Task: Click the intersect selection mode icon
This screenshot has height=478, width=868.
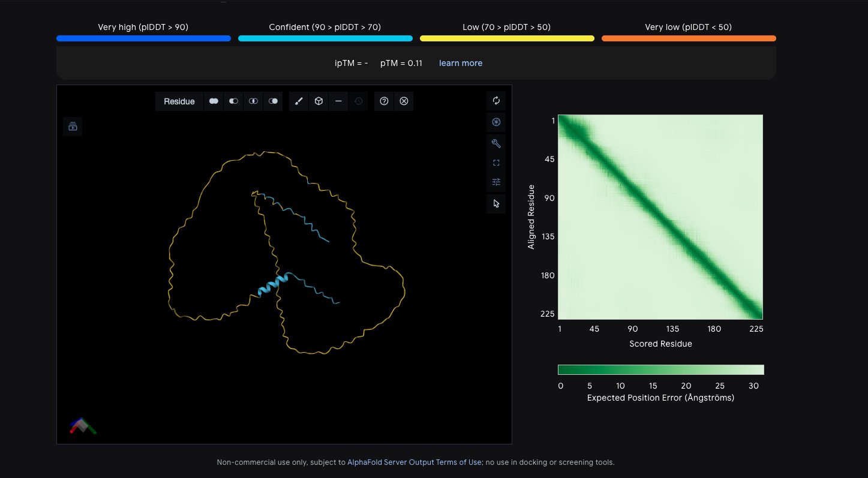Action: pyautogui.click(x=253, y=101)
